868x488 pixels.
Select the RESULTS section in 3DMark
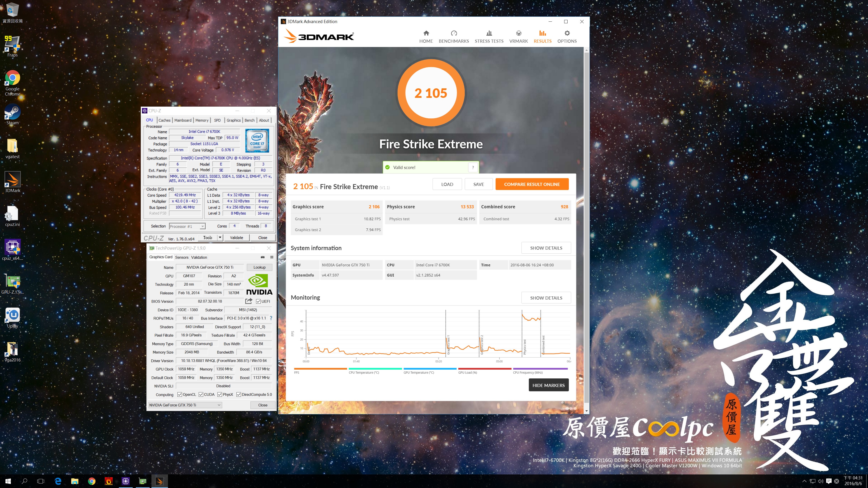(542, 37)
